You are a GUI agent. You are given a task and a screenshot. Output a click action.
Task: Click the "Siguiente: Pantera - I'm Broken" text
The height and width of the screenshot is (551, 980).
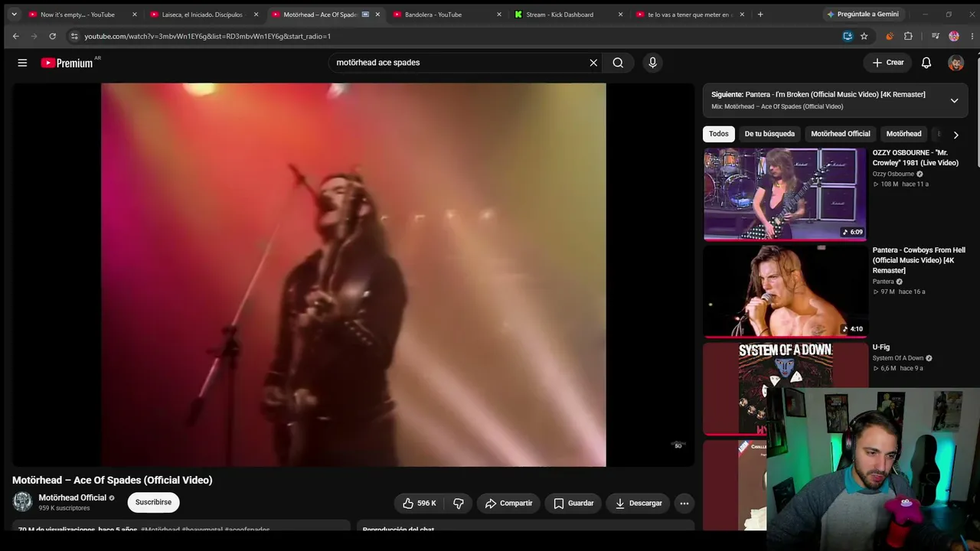818,95
